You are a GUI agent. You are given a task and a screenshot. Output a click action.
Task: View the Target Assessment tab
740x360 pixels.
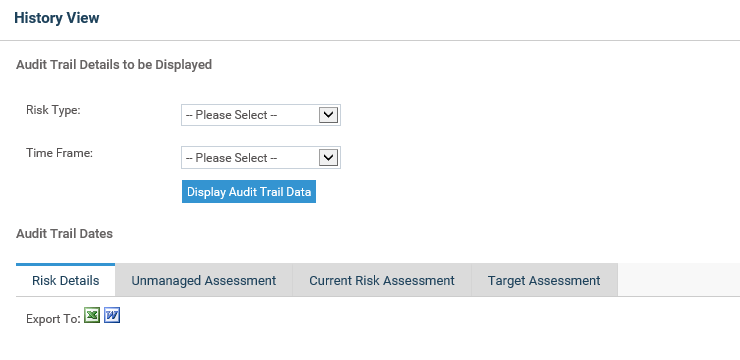pyautogui.click(x=544, y=280)
